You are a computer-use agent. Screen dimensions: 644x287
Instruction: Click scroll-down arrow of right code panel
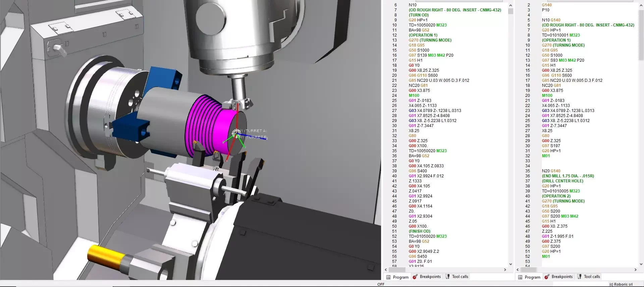(641, 264)
